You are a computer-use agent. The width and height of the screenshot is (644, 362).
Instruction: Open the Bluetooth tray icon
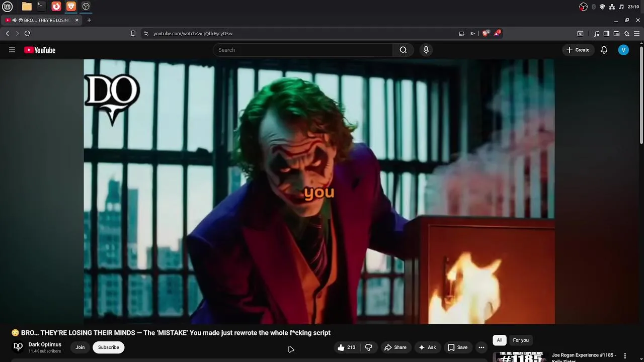coord(594,7)
